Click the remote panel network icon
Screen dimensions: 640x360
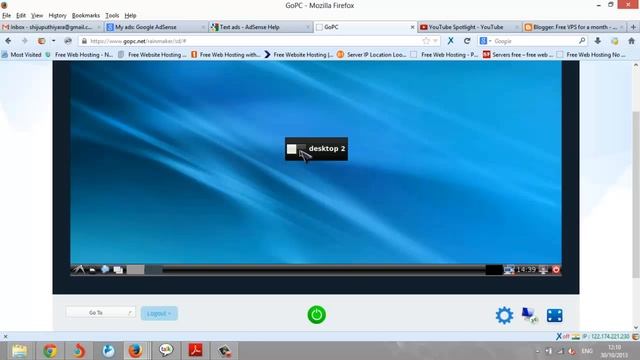[509, 270]
